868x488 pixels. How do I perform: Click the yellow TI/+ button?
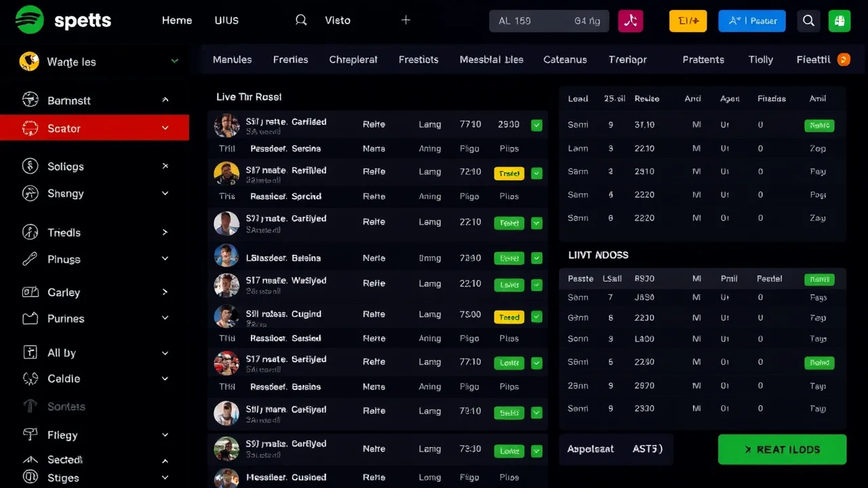688,21
